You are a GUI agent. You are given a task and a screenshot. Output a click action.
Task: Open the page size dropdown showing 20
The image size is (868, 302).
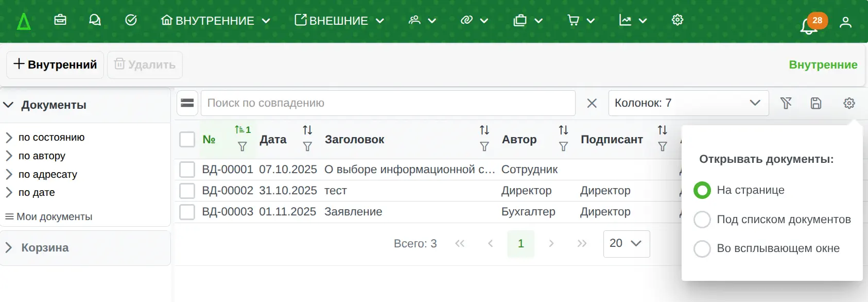626,244
